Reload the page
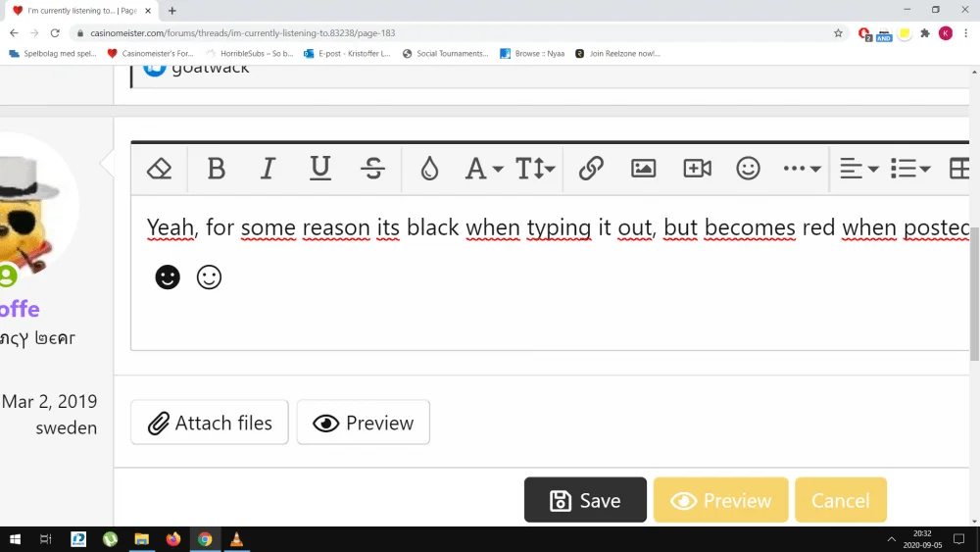Viewport: 980px width, 552px height. point(55,33)
